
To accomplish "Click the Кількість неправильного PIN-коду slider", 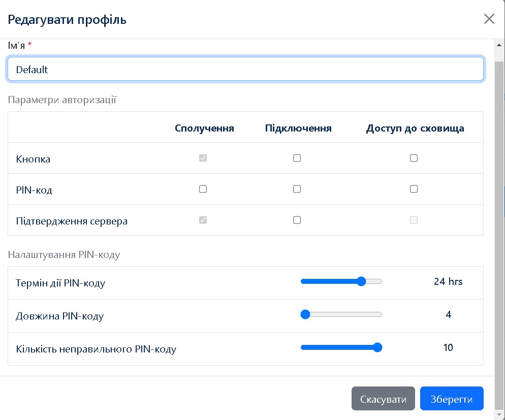I will click(341, 347).
